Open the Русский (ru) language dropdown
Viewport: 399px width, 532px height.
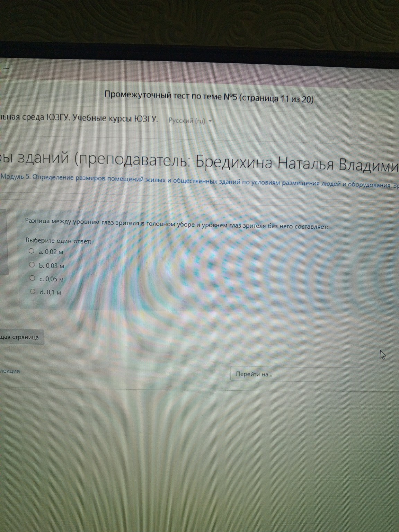click(x=187, y=121)
